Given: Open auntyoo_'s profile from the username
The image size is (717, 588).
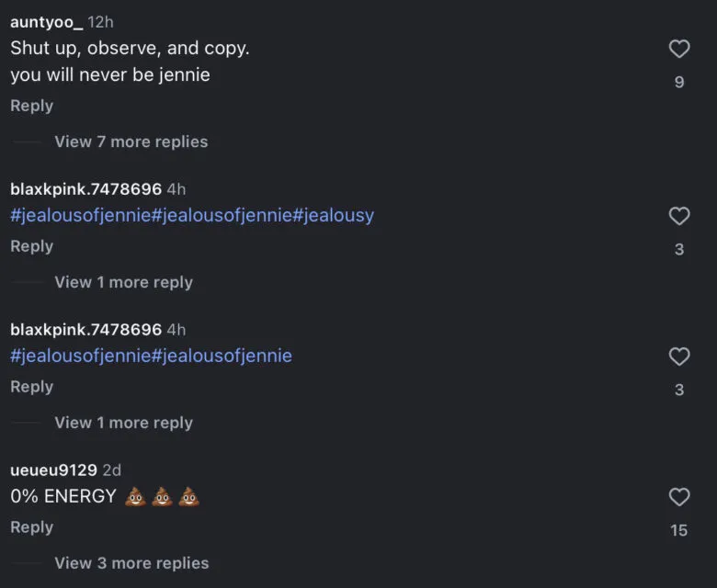Looking at the screenshot, I should pyautogui.click(x=46, y=22).
